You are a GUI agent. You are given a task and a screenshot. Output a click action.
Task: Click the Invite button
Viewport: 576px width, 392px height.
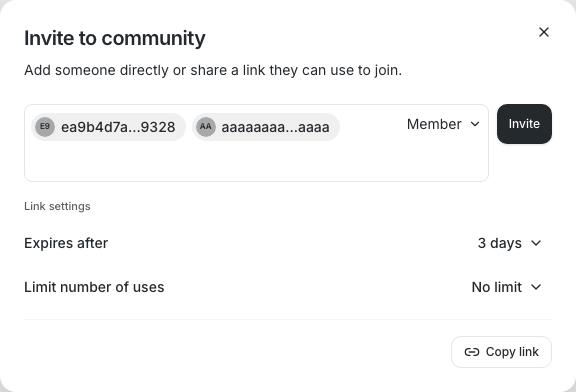[x=524, y=124]
